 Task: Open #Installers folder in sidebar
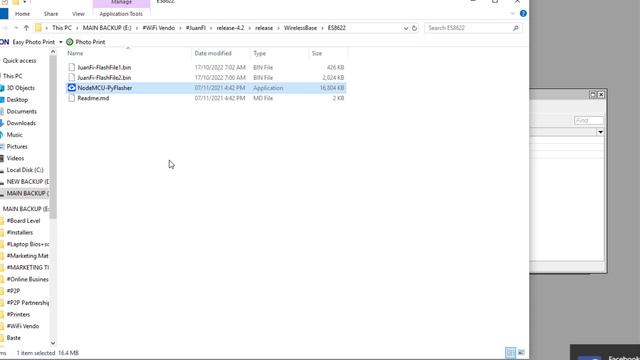coord(20,233)
